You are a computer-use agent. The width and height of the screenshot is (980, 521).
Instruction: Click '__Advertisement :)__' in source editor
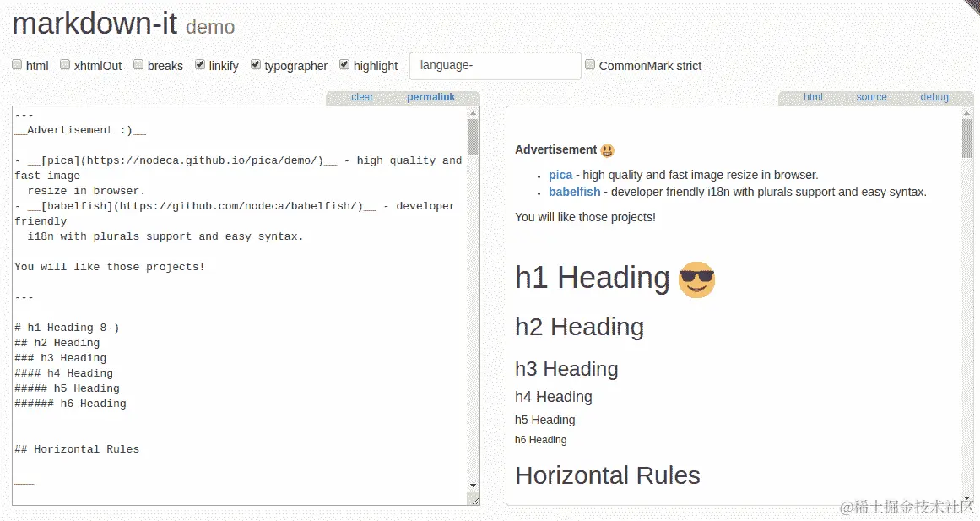point(80,130)
